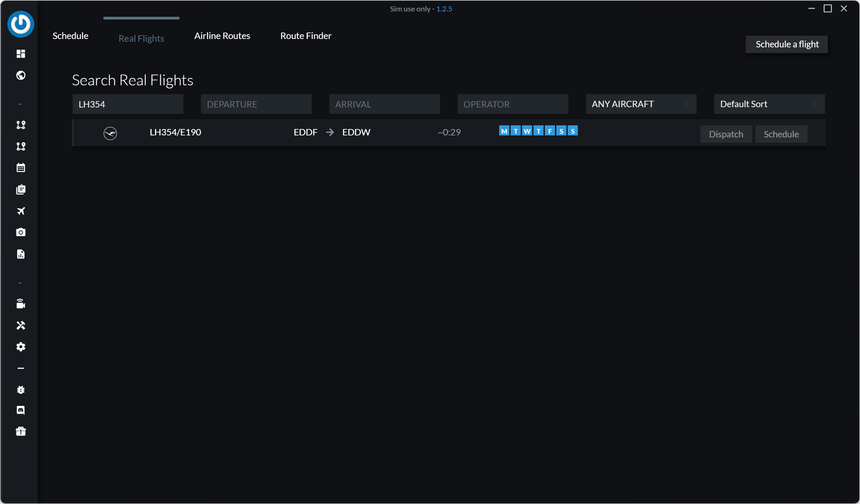Click the DEPARTURE input field
Screen dimensions: 860x504
(x=256, y=104)
